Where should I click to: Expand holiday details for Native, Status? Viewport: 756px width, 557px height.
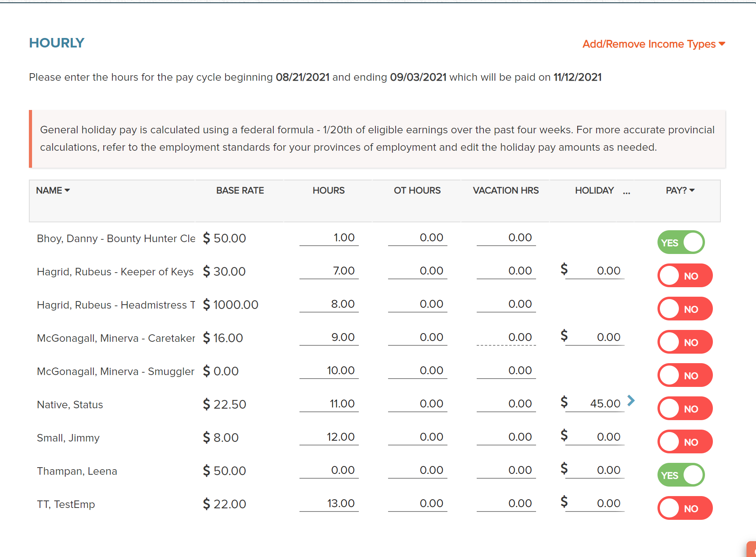coord(631,401)
